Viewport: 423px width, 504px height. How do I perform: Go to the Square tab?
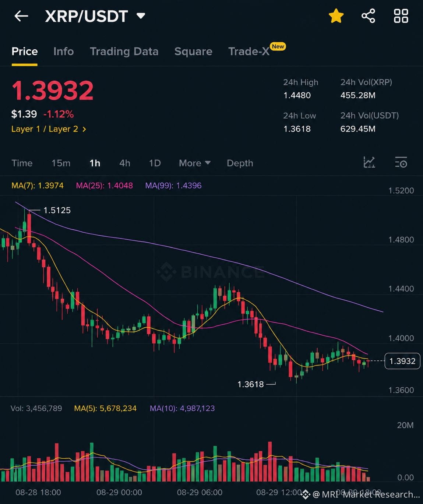pos(193,51)
